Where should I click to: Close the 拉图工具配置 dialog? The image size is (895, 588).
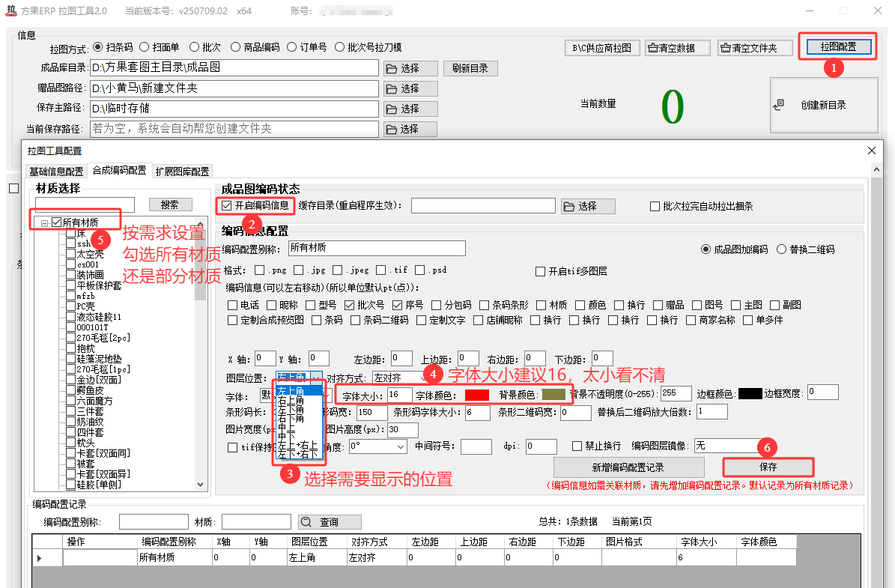click(x=872, y=151)
